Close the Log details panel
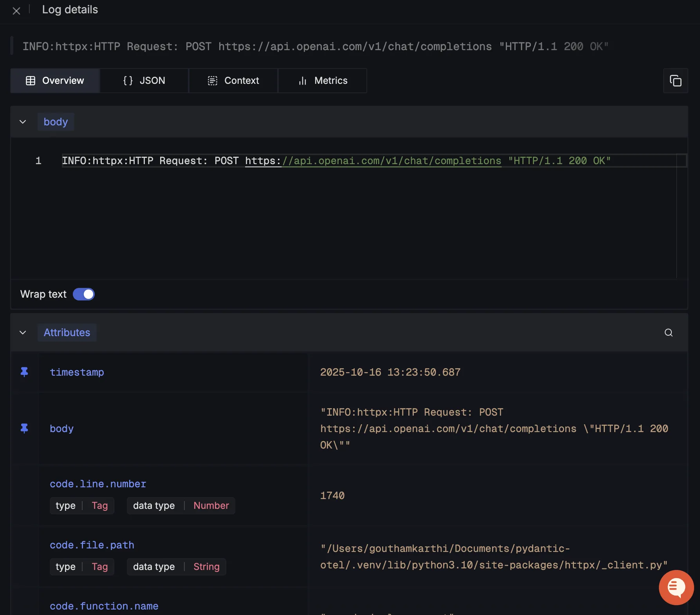700x615 pixels. coord(16,11)
